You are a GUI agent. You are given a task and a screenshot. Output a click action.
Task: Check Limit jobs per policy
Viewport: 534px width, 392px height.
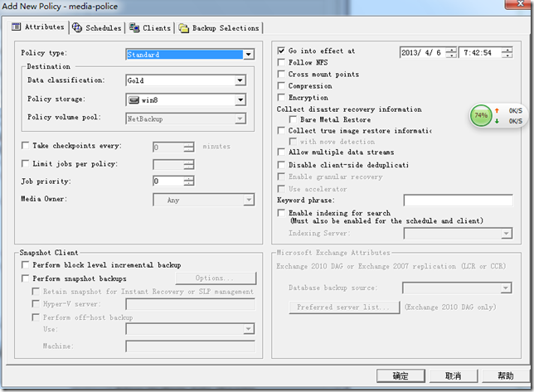[x=25, y=163]
